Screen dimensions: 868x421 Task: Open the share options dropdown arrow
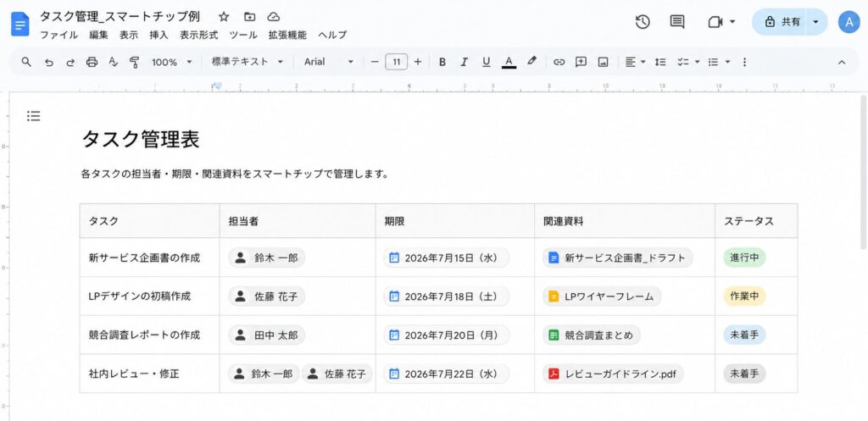[816, 22]
